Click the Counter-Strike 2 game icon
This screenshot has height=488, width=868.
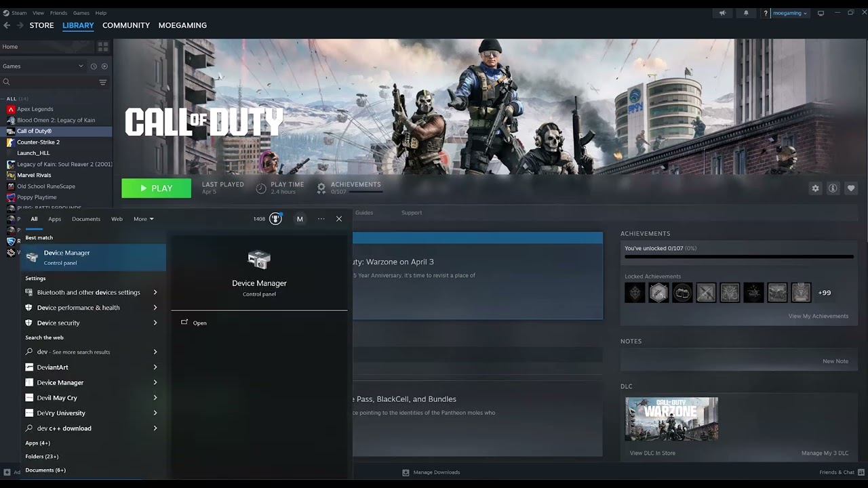click(11, 142)
